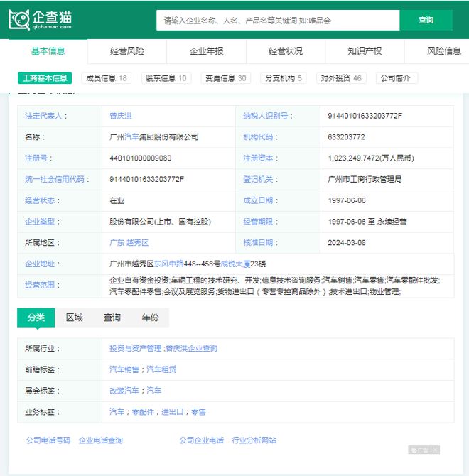Click the 成立日期 label link

(258, 200)
